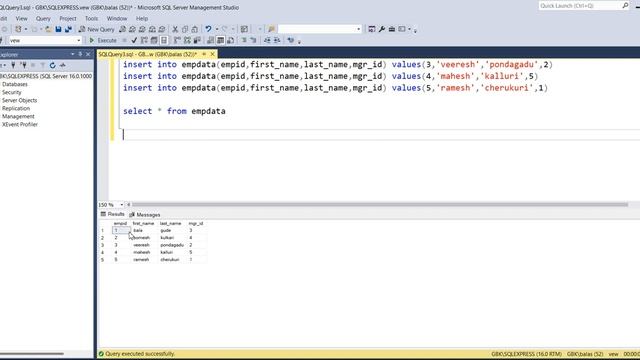Open the Tools menu

[91, 18]
